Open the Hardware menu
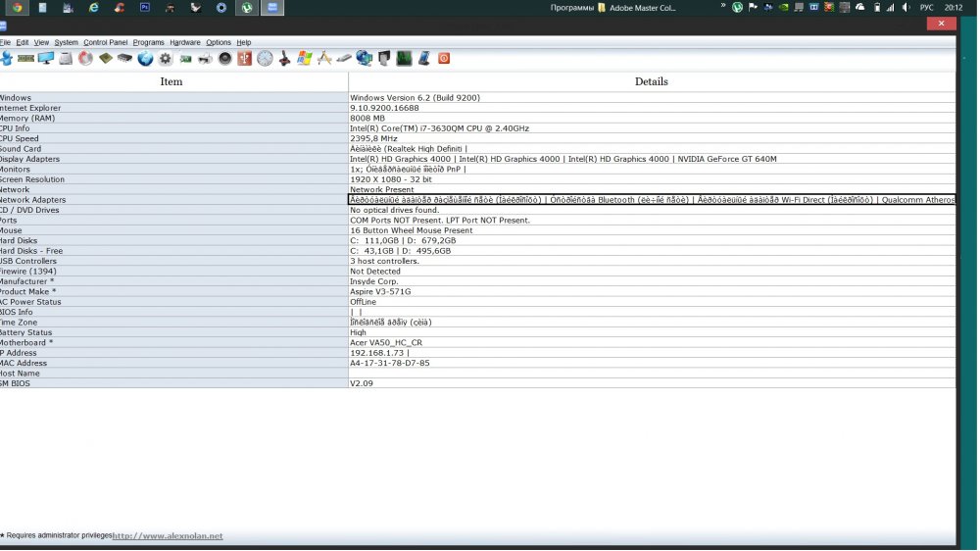 pos(184,43)
